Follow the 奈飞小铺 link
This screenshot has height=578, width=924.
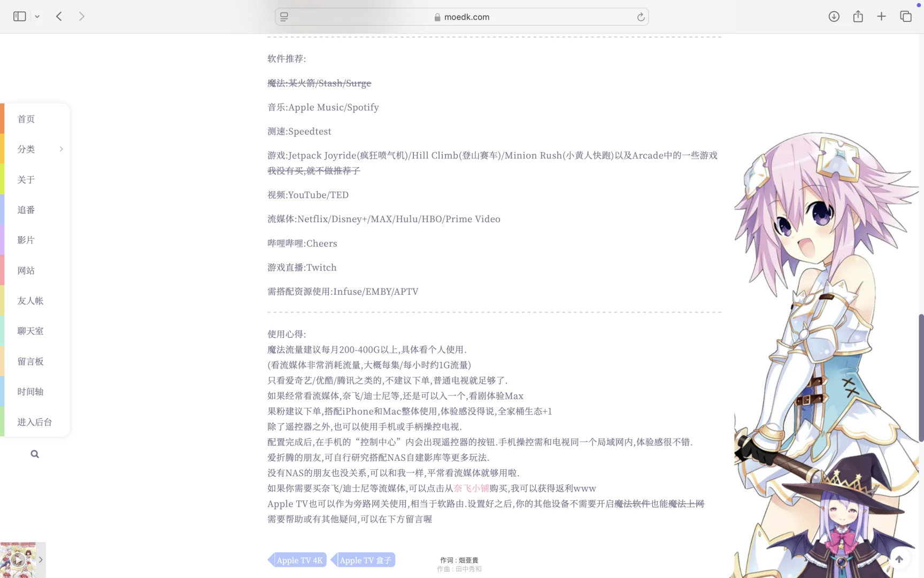coord(469,488)
